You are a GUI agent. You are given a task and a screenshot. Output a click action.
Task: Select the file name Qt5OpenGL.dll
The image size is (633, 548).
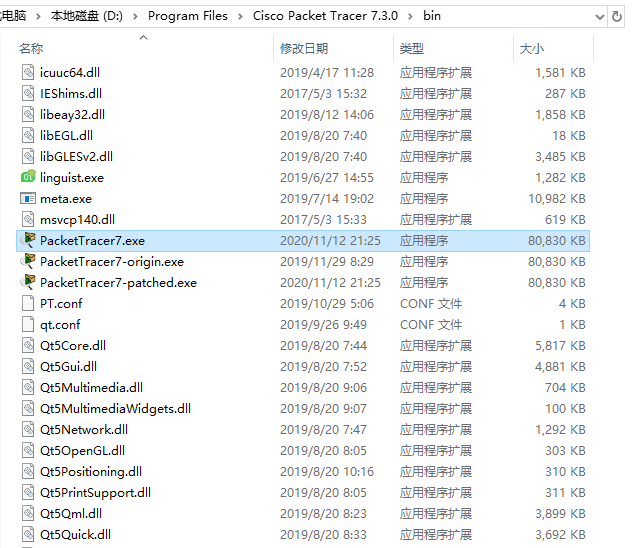point(82,451)
